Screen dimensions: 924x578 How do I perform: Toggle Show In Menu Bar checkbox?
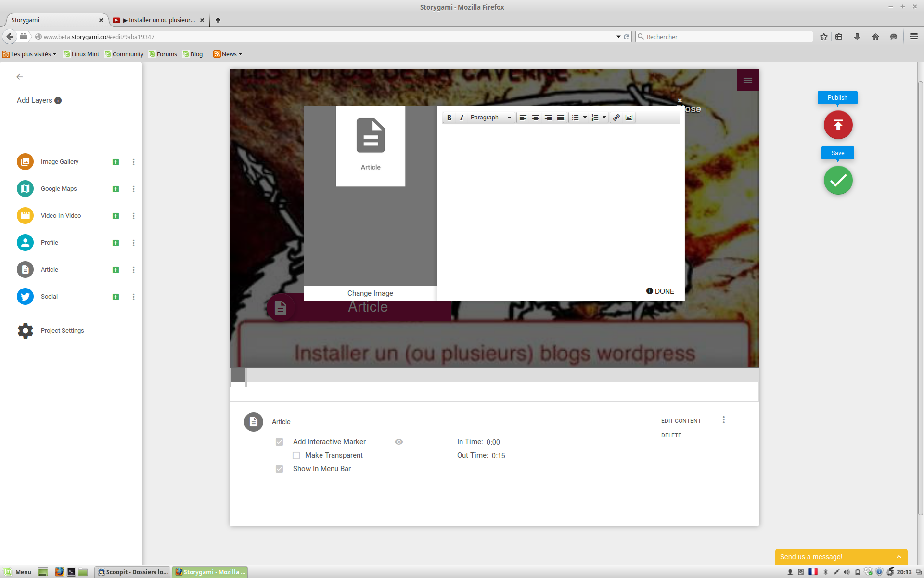tap(280, 469)
